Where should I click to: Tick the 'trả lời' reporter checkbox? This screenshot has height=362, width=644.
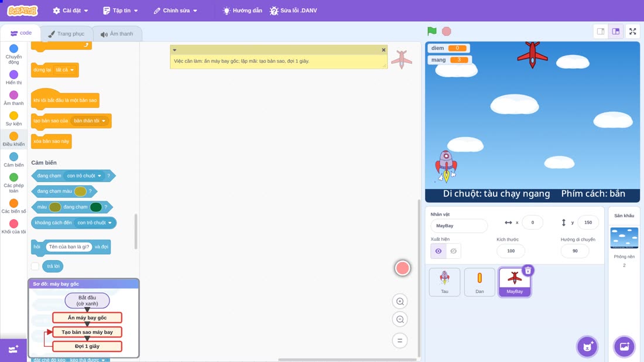point(35,267)
